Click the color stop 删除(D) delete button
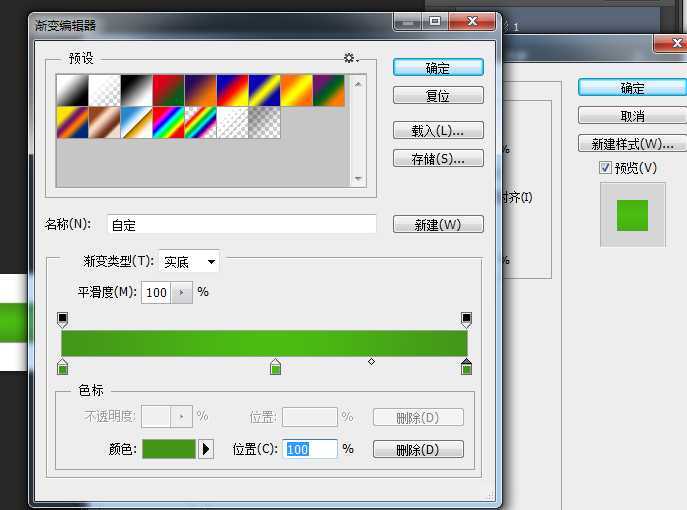This screenshot has height=510, width=687. [418, 450]
